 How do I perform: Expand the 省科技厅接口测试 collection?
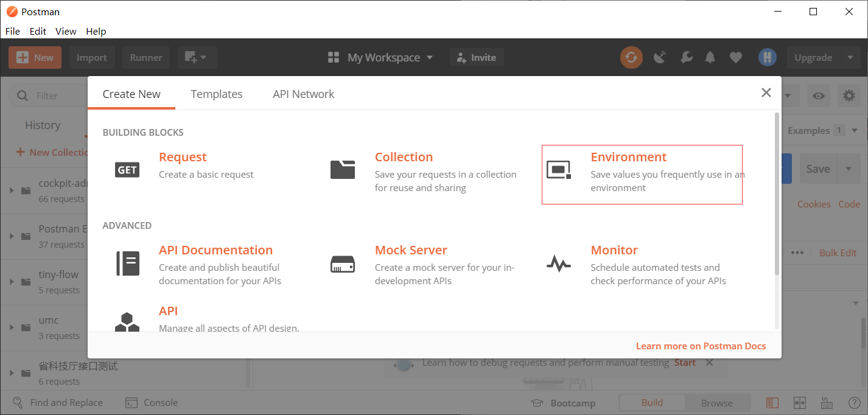coord(11,373)
